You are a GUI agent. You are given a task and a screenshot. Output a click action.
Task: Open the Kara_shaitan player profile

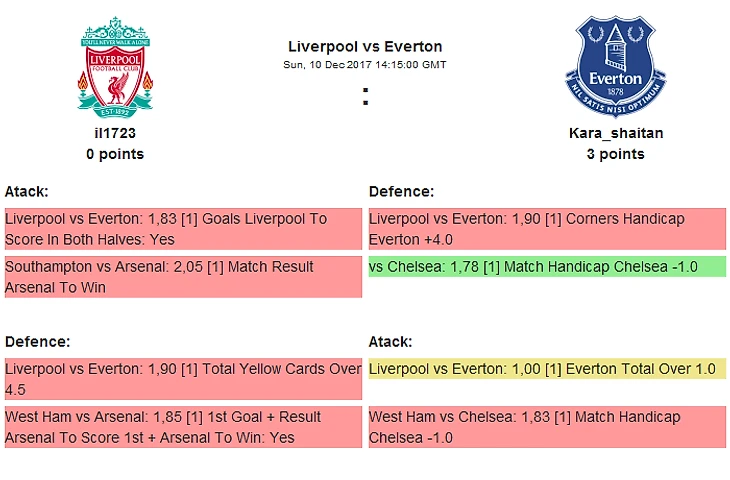point(615,133)
